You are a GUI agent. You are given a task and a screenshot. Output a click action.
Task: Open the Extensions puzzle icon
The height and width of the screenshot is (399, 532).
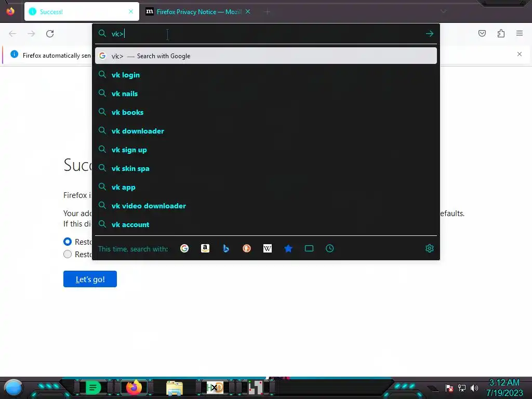[x=501, y=33]
